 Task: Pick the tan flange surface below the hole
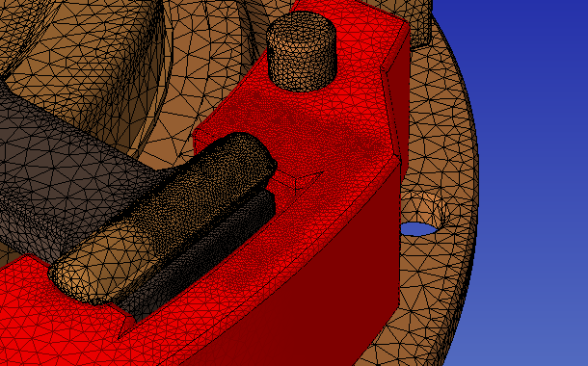coord(431,292)
